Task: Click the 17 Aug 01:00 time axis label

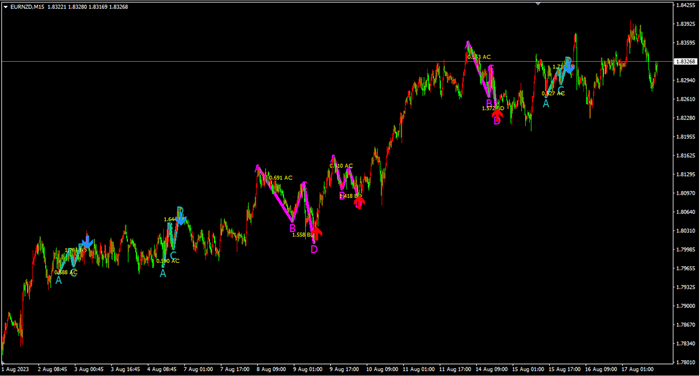Action: [x=638, y=369]
